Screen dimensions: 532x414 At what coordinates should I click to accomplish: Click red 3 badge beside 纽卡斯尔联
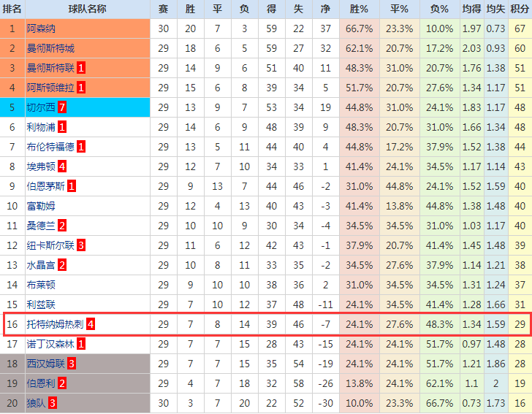pos(80,245)
